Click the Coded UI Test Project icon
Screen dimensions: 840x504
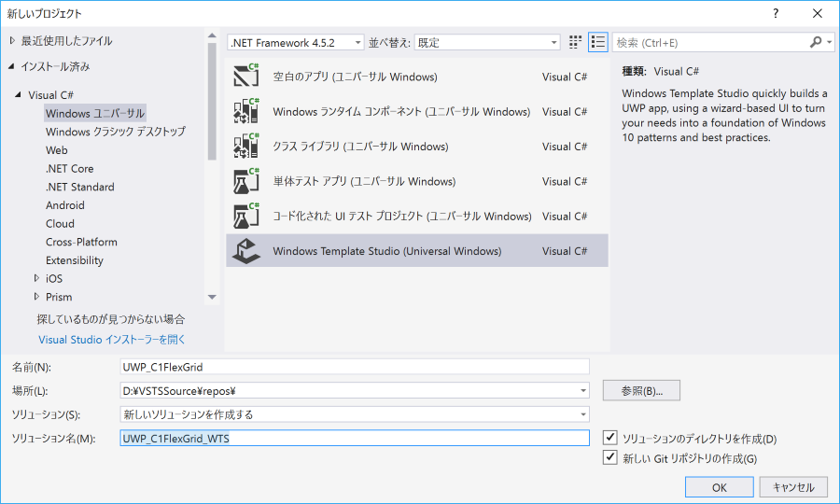[x=245, y=216]
